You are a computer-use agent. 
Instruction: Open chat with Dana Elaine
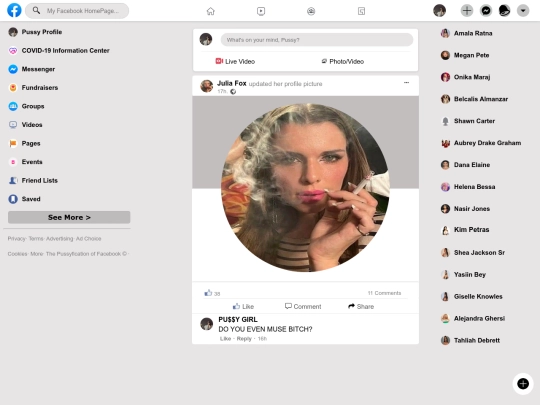[465, 165]
